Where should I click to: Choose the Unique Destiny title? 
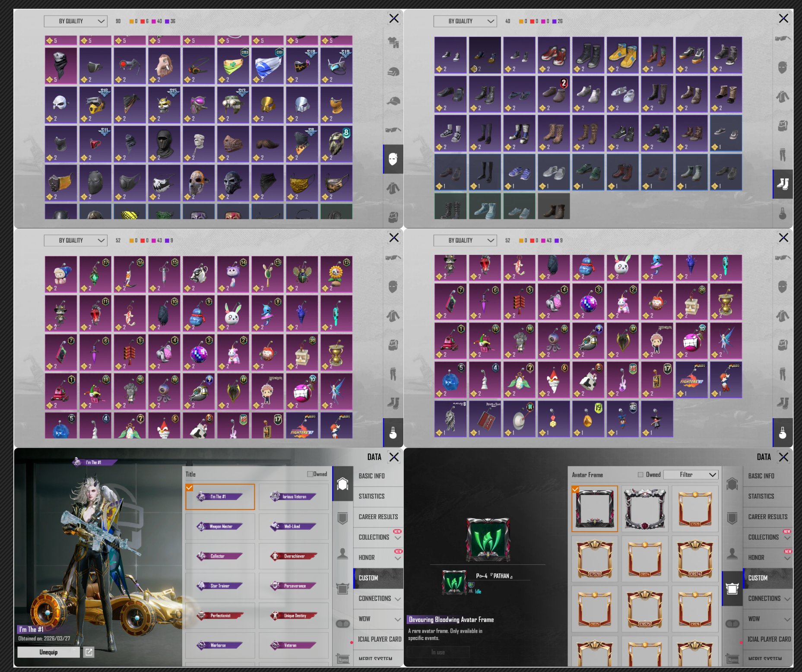[x=294, y=616]
